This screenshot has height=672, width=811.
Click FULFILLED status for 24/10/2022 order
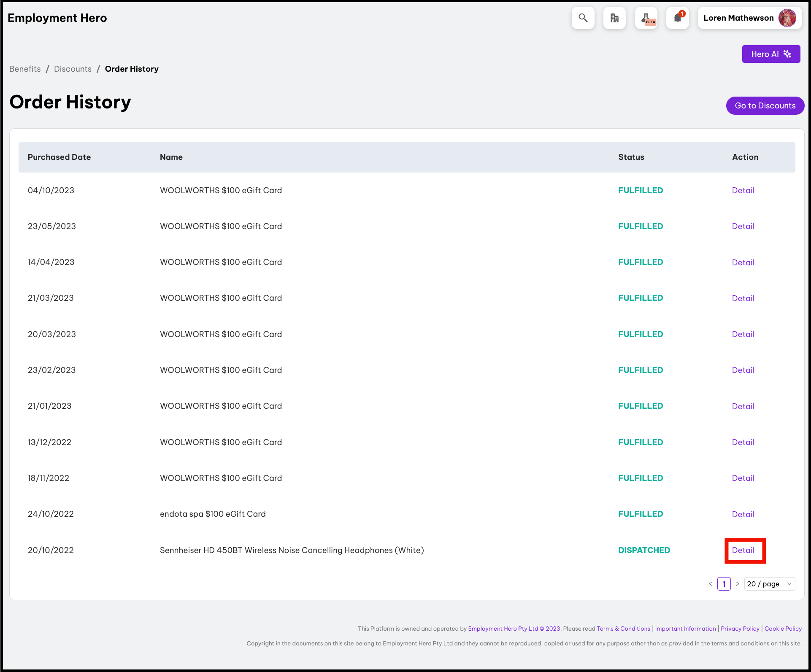641,514
